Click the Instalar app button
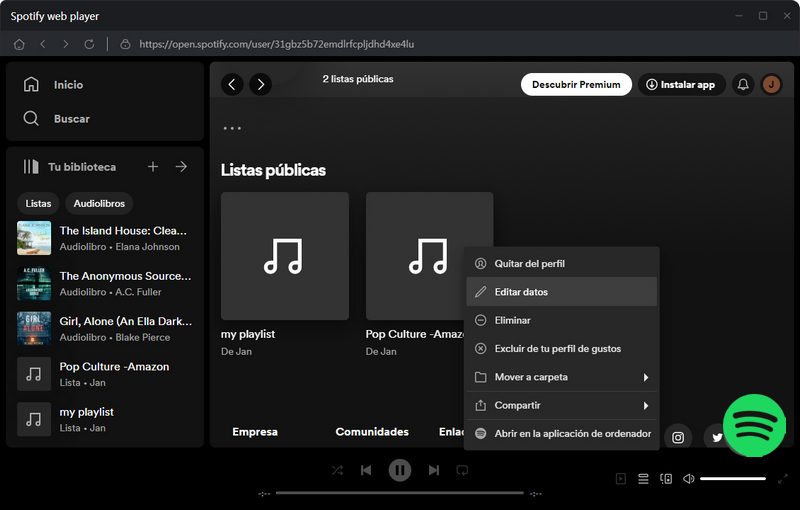 (681, 85)
